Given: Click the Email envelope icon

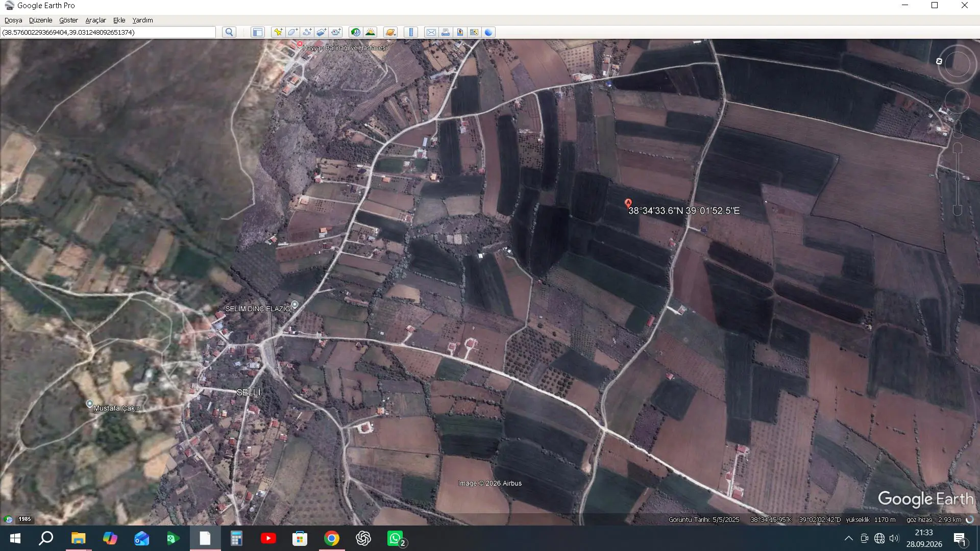Looking at the screenshot, I should [431, 32].
